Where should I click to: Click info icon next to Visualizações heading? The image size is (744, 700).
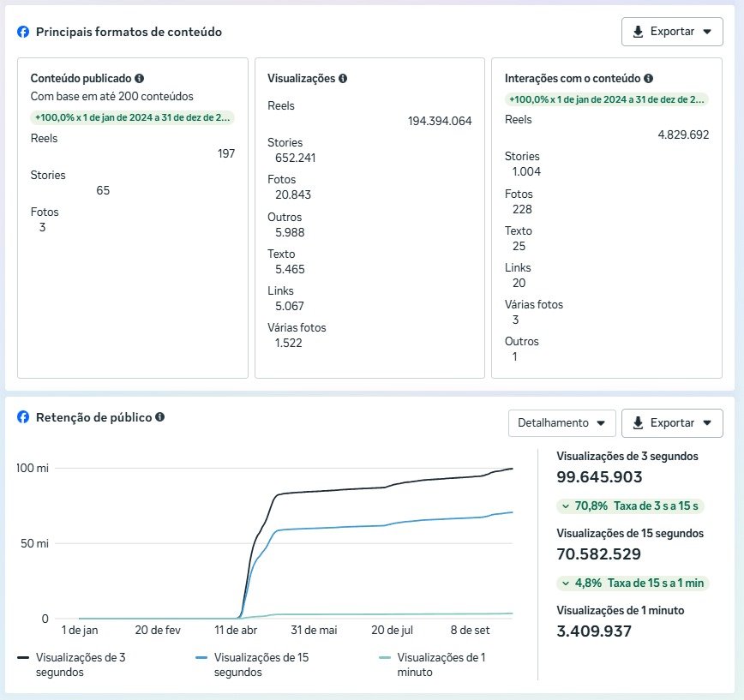(x=343, y=78)
